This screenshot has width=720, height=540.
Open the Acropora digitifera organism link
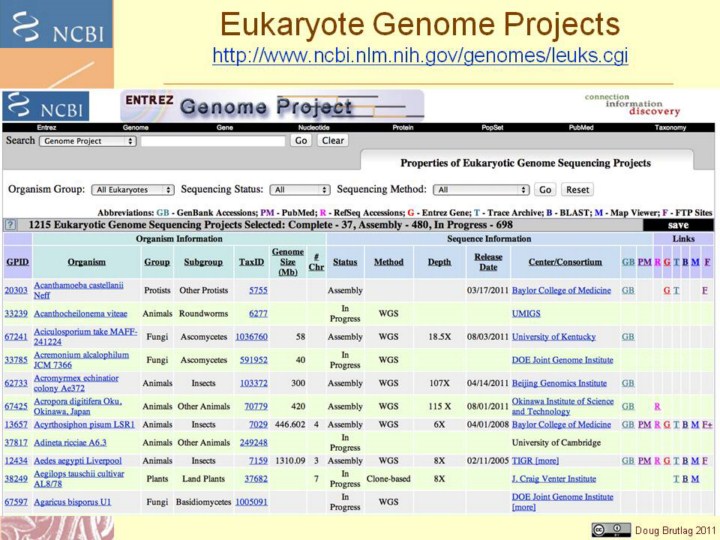coord(78,406)
